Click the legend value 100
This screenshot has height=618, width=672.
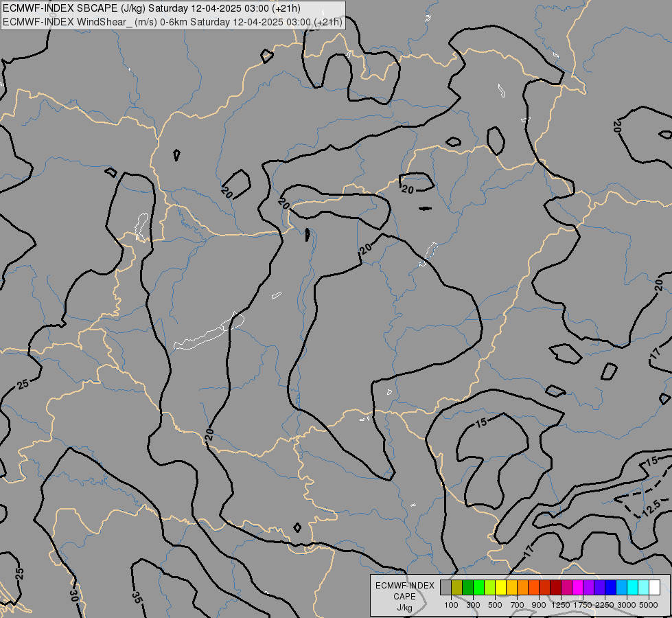coord(451,605)
